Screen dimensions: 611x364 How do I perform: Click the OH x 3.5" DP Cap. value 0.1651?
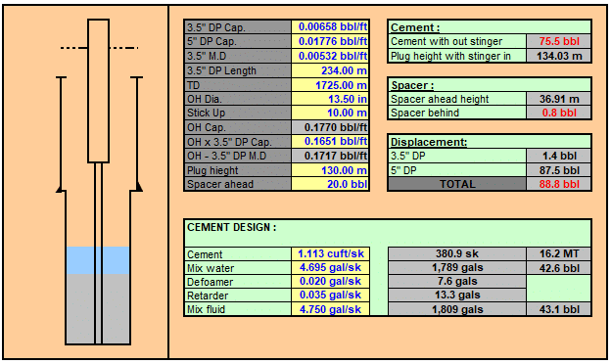(x=330, y=141)
